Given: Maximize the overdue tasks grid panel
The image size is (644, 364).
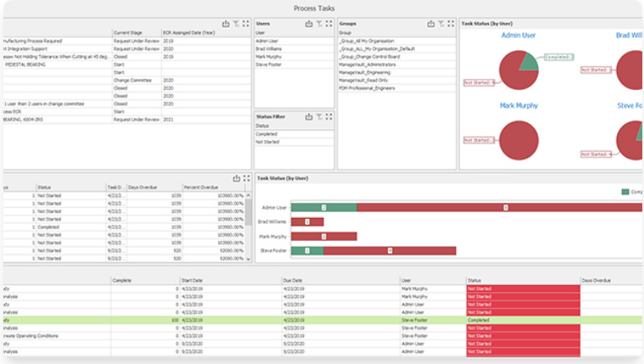Looking at the screenshot, I should (x=246, y=178).
